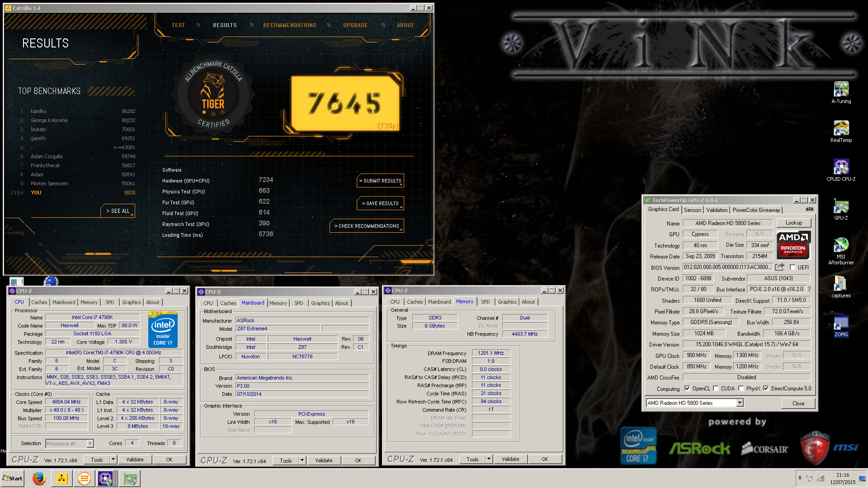Screen dimensions: 868x488
Task: Click SUBMIT RESULTS in Catzilla
Action: point(380,181)
